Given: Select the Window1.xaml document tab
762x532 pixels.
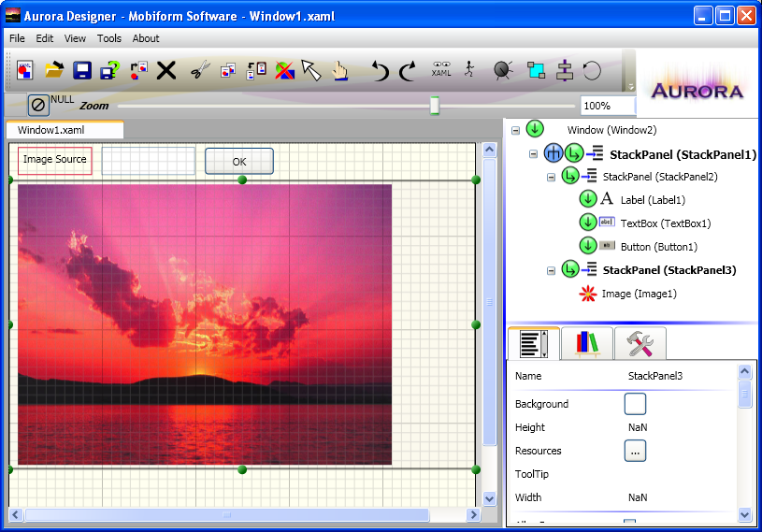Looking at the screenshot, I should (65, 130).
